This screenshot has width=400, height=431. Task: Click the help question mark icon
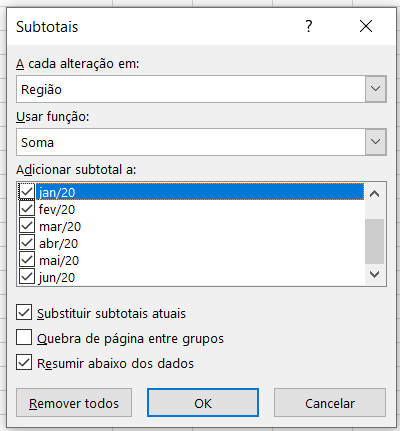click(x=309, y=26)
